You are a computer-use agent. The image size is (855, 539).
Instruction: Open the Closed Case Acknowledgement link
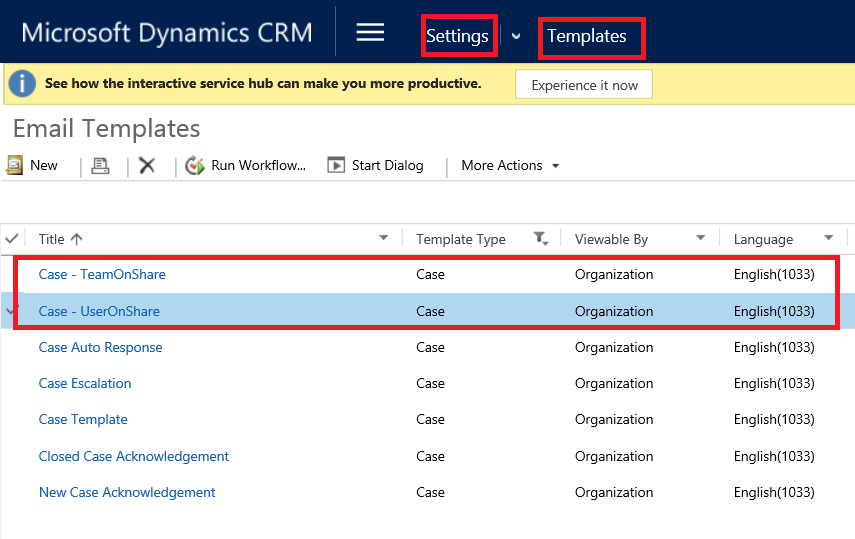coord(134,456)
